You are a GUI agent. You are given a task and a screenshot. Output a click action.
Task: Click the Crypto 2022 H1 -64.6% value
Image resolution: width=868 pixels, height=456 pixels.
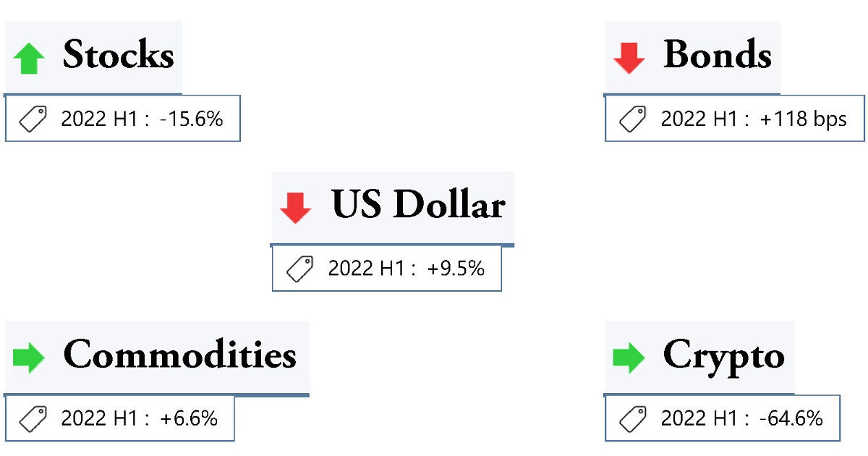coord(741,418)
